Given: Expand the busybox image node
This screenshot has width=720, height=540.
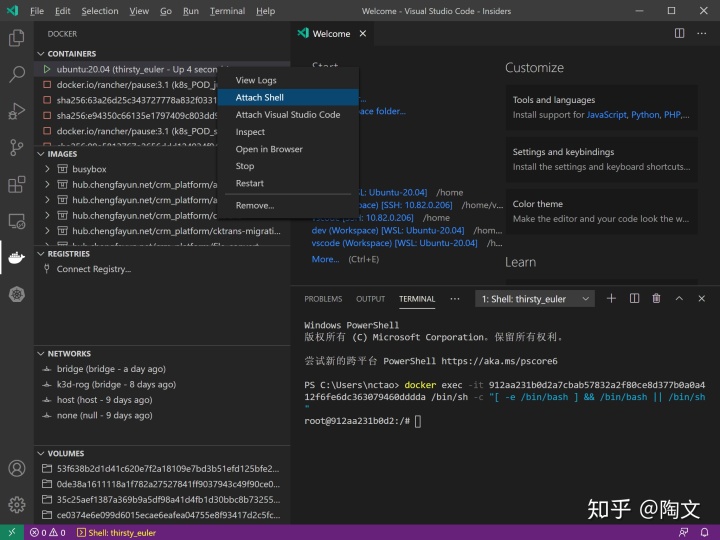Looking at the screenshot, I should [x=47, y=169].
